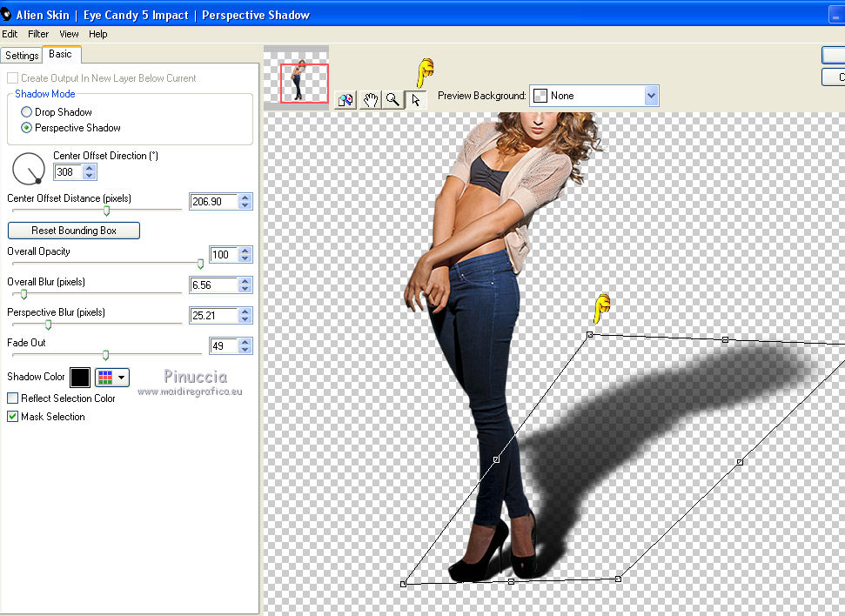Click Perspective Blur slider handle
This screenshot has height=616, width=845.
pyautogui.click(x=49, y=325)
